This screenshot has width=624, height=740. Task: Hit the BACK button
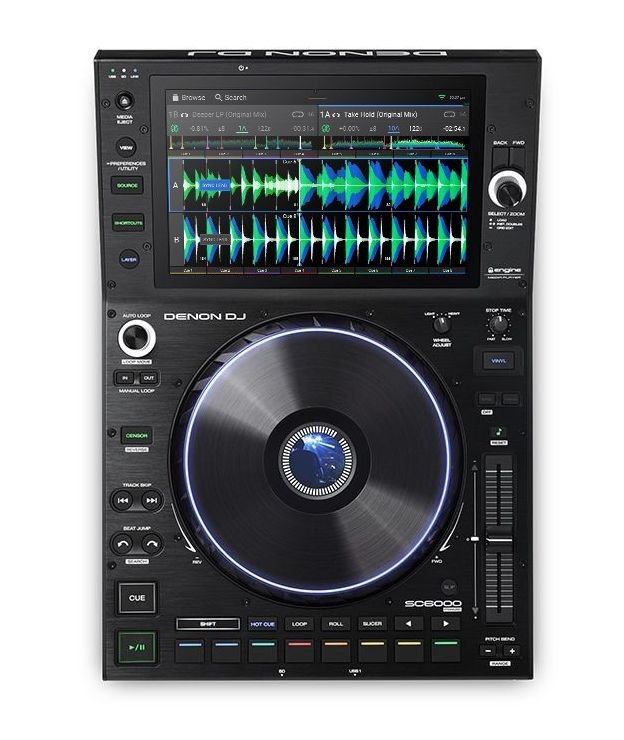pos(500,158)
